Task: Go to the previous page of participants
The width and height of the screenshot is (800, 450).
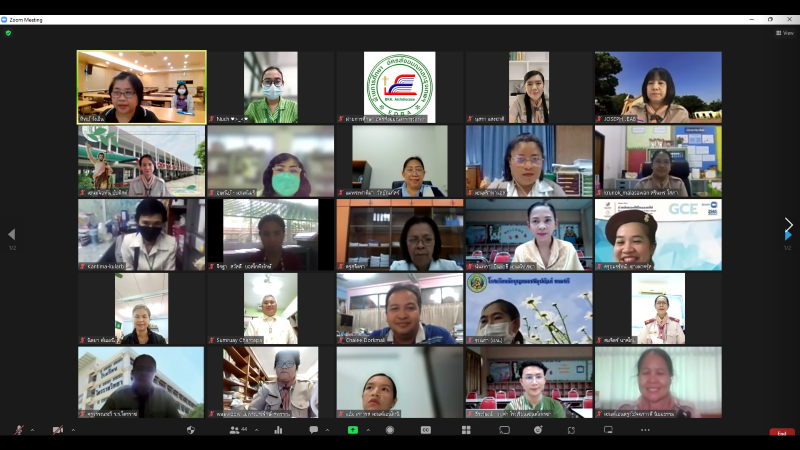Action: coord(12,235)
